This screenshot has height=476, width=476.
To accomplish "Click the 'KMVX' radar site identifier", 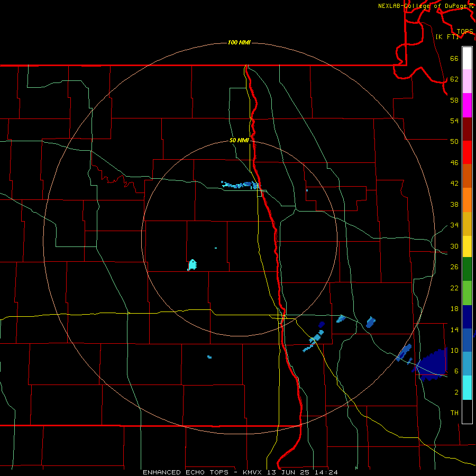I will [252, 472].
